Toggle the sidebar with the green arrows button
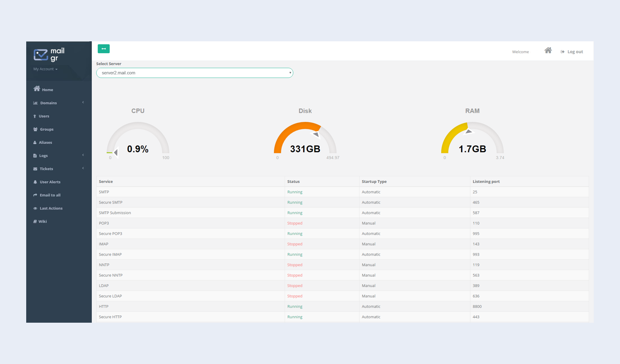Viewport: 620px width, 364px height. pyautogui.click(x=104, y=49)
